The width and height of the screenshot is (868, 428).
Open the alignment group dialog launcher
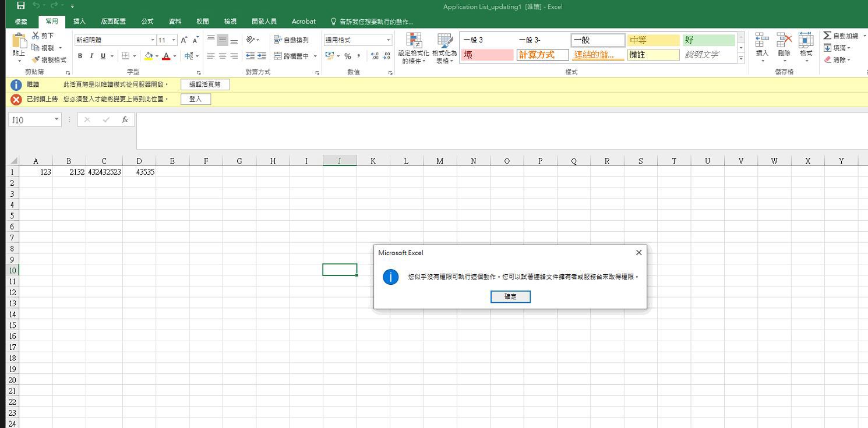pos(317,73)
